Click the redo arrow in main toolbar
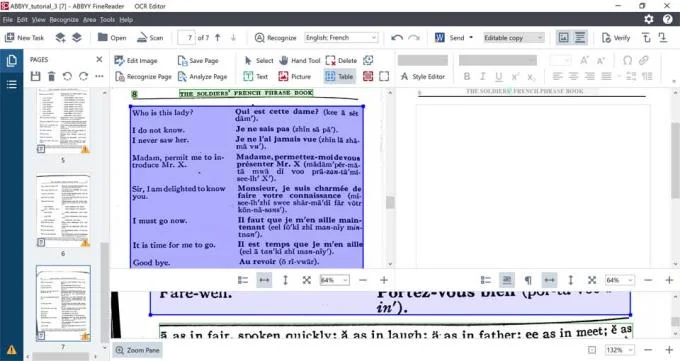Screen dimensions: 680x361 point(414,38)
